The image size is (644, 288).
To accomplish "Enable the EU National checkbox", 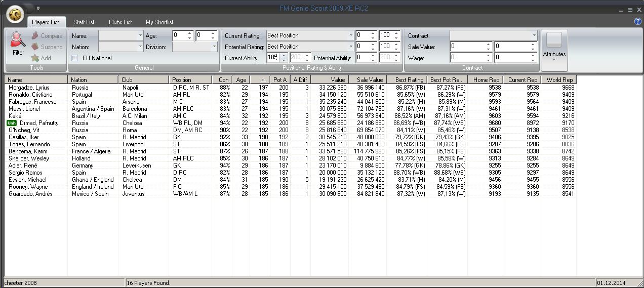I will pos(75,58).
